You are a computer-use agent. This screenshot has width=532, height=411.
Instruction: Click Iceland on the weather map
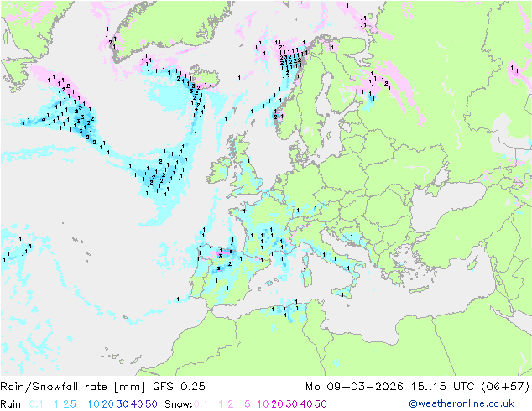204,76
